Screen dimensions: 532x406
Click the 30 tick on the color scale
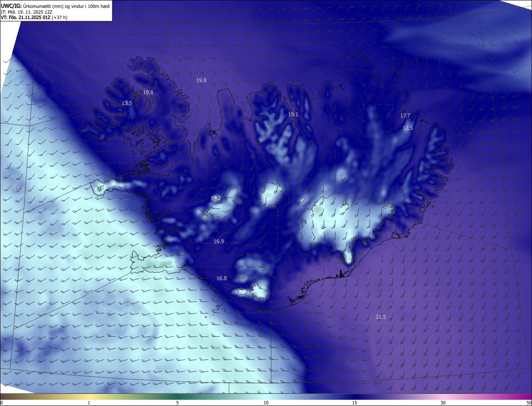pyautogui.click(x=443, y=403)
